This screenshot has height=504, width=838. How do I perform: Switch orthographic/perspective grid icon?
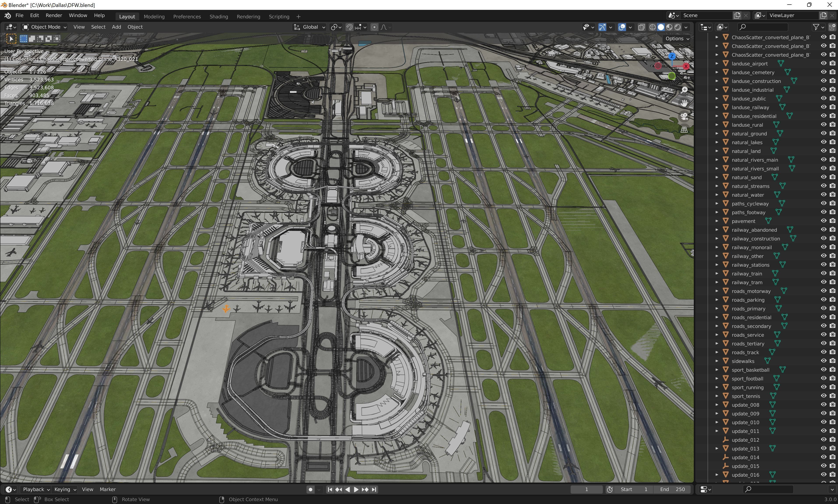click(x=684, y=130)
